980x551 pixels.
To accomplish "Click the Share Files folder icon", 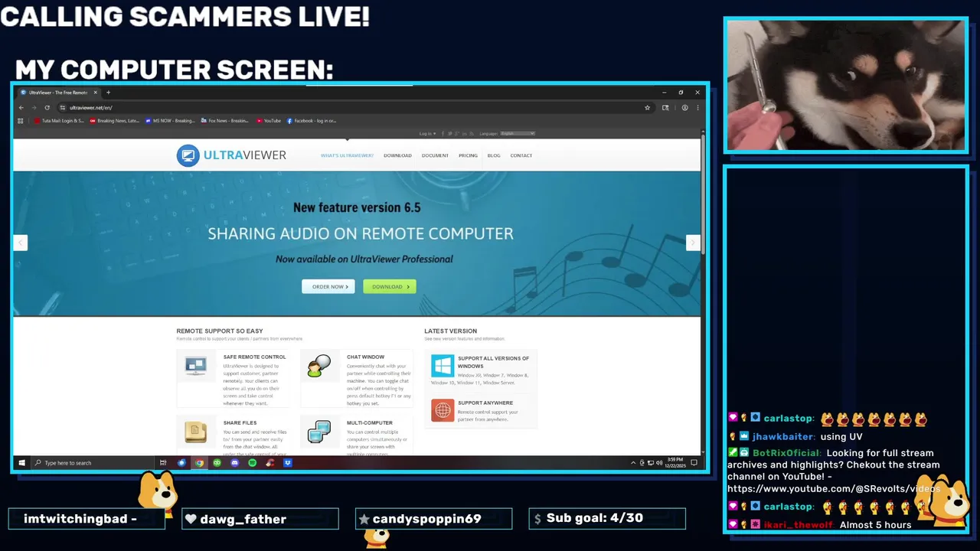I will [196, 432].
